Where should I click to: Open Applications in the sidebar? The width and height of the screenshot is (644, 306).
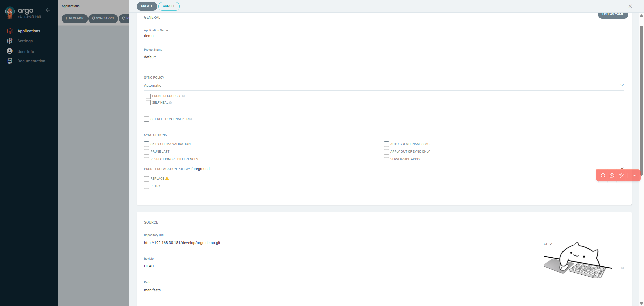[x=29, y=31]
